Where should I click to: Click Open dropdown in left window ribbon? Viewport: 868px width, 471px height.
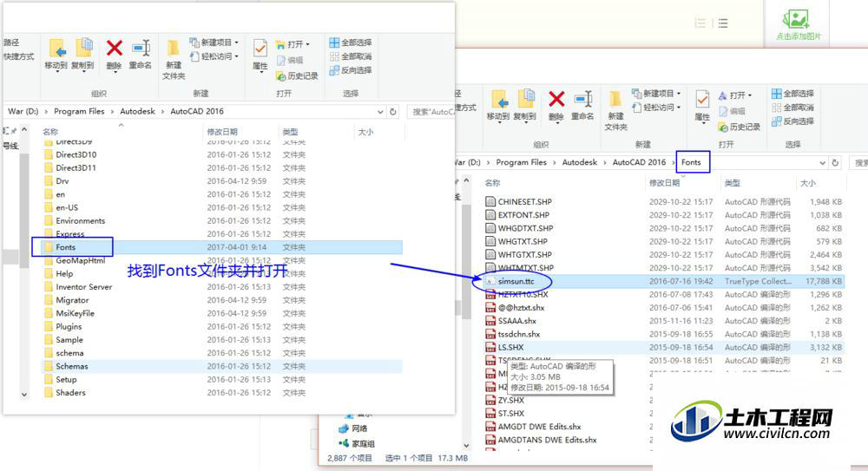[x=293, y=43]
